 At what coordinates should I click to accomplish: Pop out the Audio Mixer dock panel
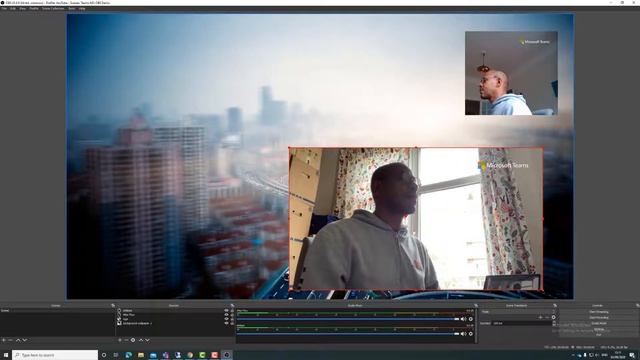(x=476, y=305)
